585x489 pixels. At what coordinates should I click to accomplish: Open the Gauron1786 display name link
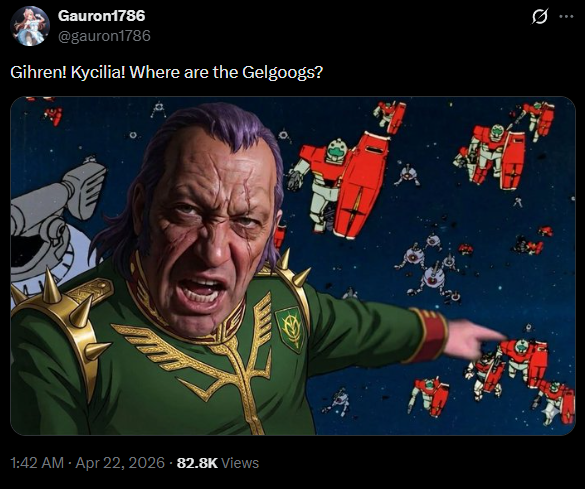(x=101, y=16)
